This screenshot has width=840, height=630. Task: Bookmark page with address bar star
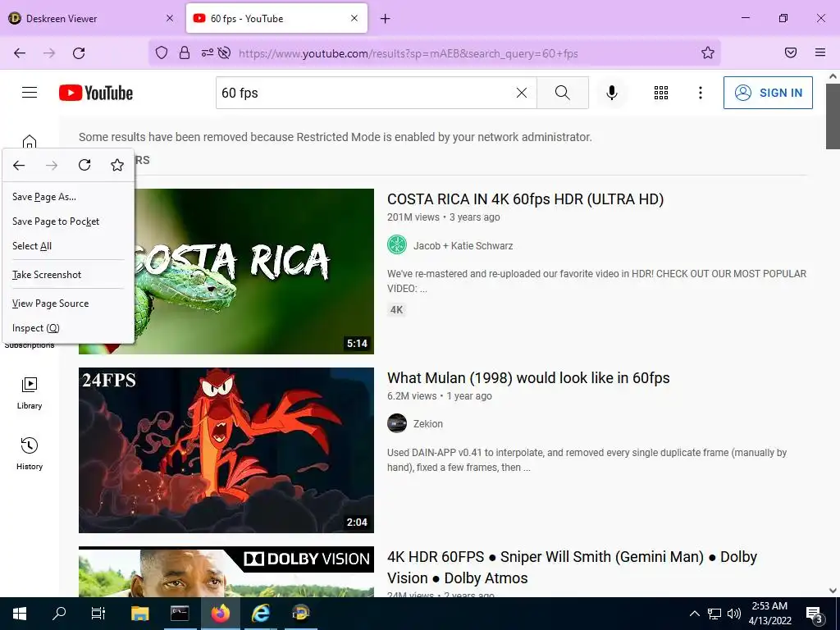[x=708, y=52]
